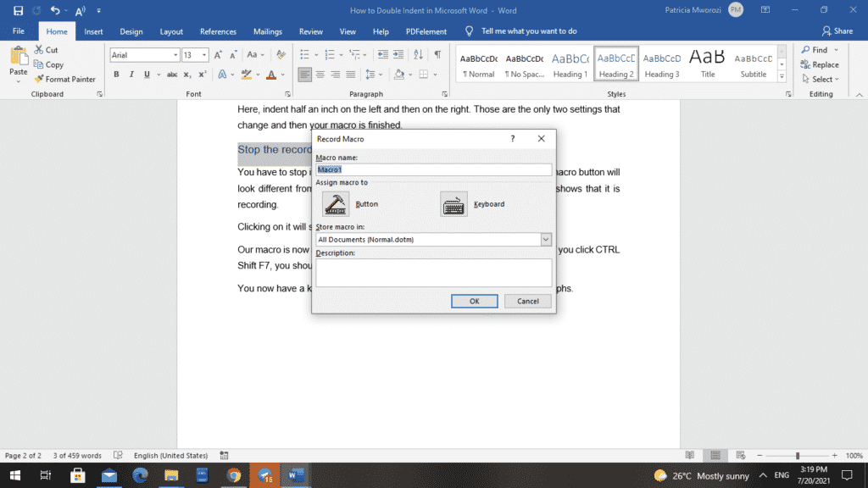868x488 pixels.
Task: Justify the paragraph text
Action: 350,75
